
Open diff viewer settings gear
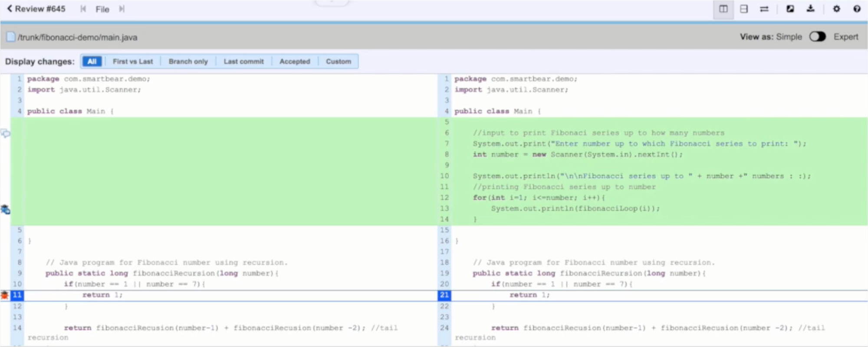click(x=836, y=9)
